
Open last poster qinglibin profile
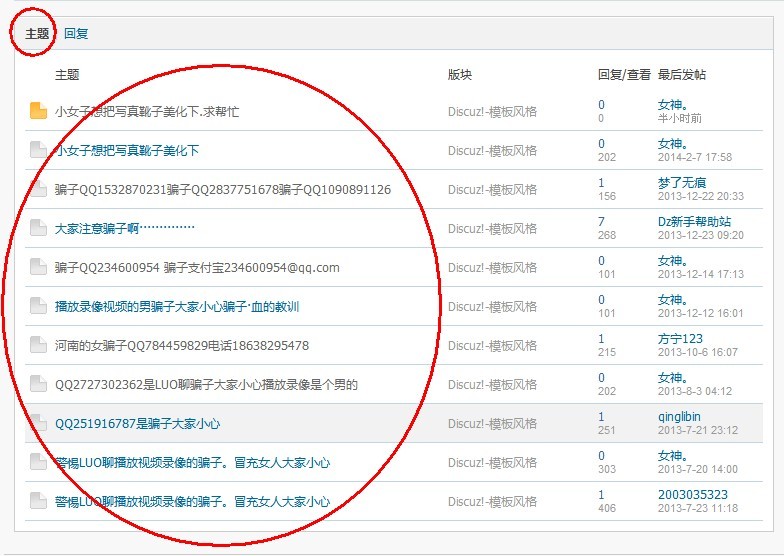coord(679,417)
